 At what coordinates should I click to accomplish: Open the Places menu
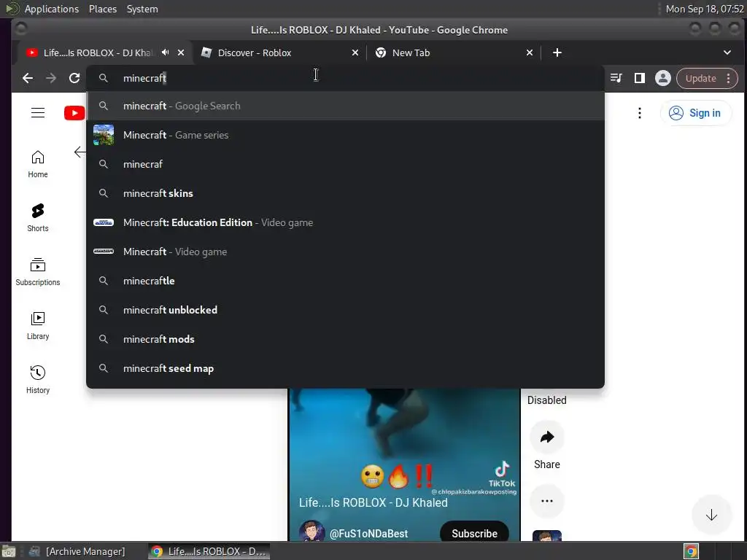coord(103,9)
